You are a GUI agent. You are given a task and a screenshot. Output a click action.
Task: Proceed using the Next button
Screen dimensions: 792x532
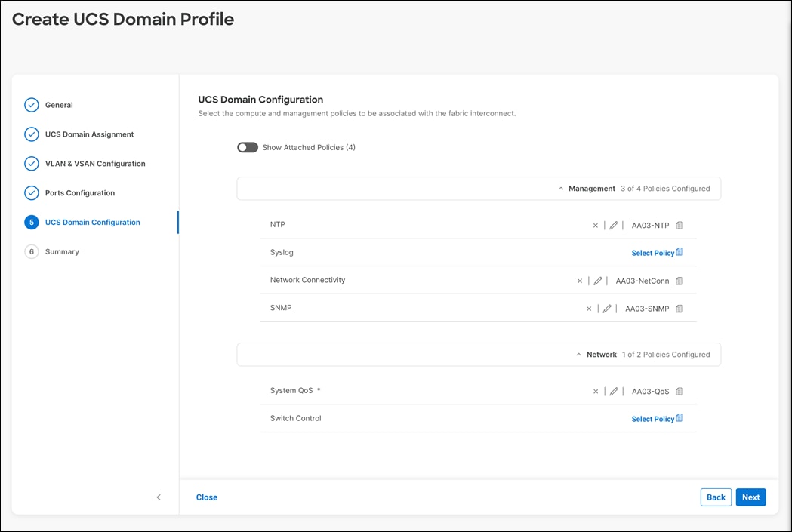pos(750,497)
